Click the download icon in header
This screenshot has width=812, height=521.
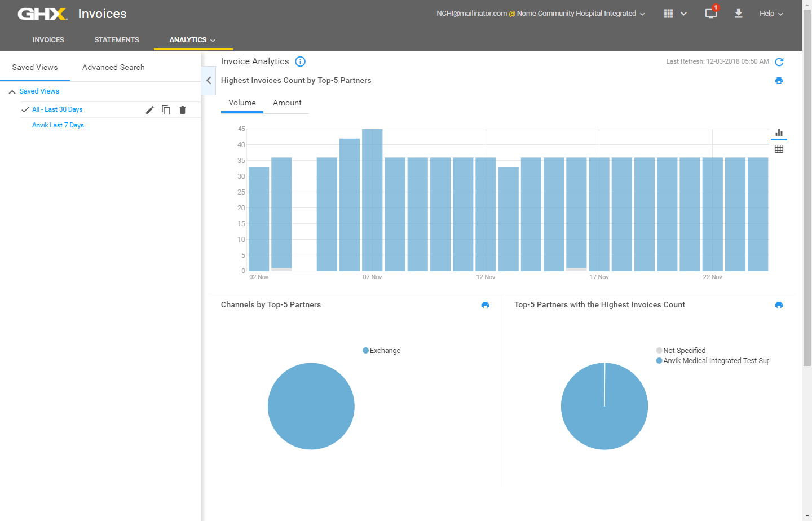[738, 14]
